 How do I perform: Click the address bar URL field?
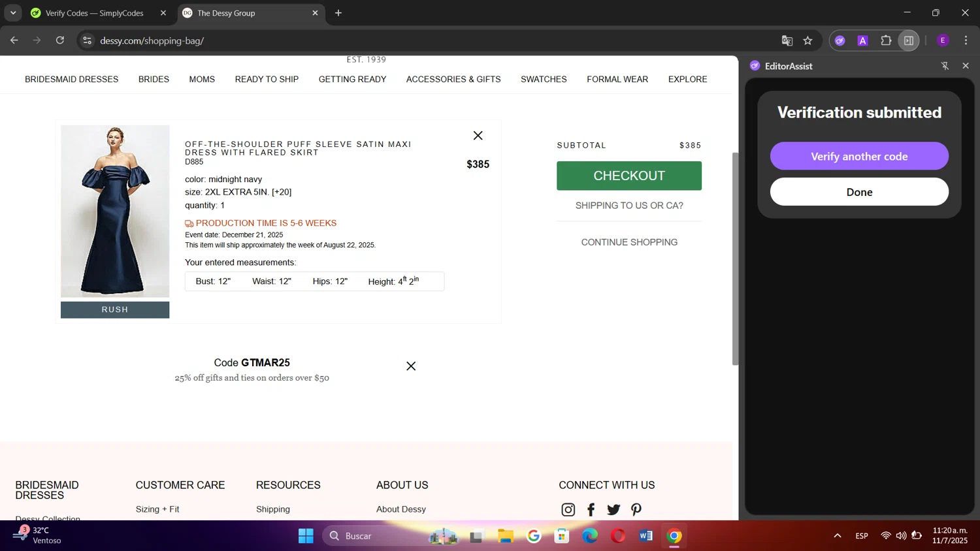tap(431, 40)
